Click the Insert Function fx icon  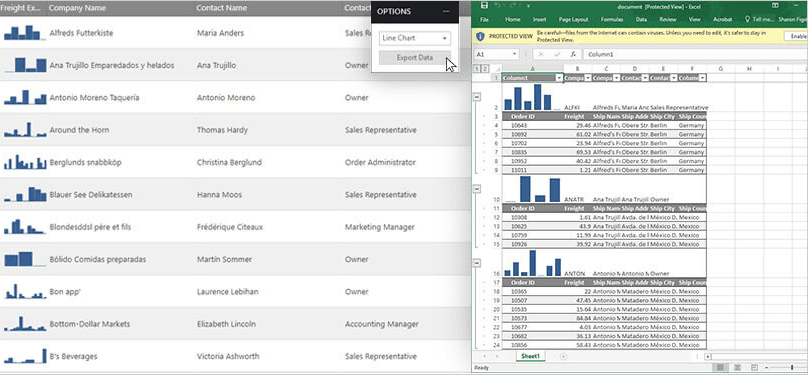click(573, 54)
